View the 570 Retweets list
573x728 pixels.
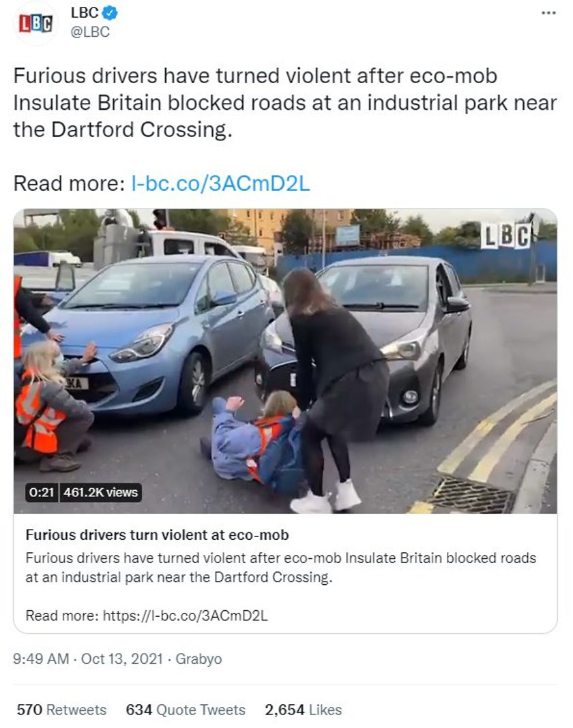pos(61,710)
